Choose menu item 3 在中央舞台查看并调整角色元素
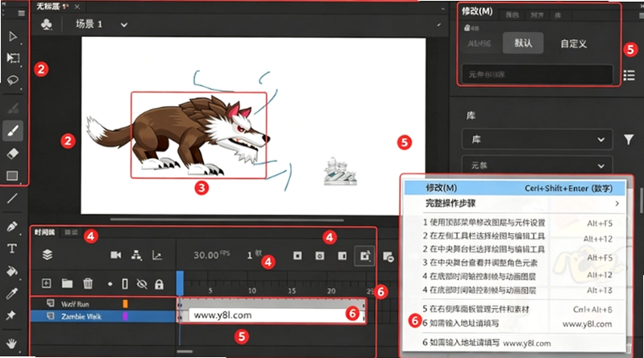Screen dimensions: 644x358 coord(480,263)
